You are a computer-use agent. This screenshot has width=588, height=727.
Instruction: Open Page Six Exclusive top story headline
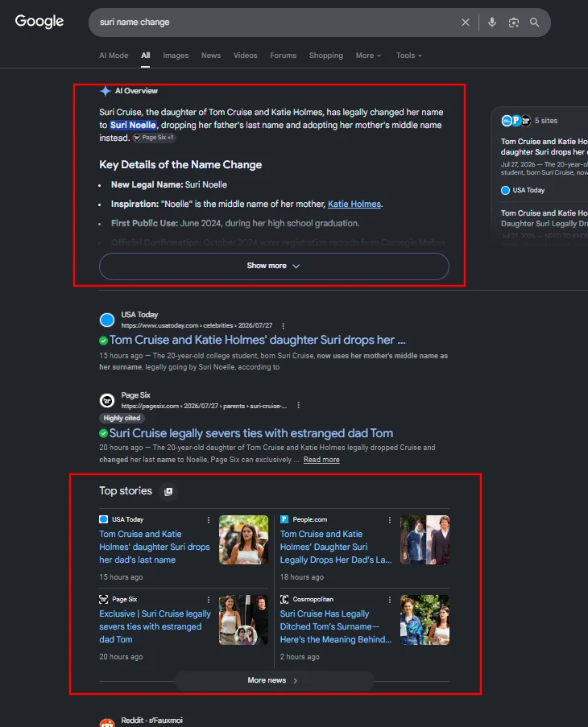click(x=155, y=627)
